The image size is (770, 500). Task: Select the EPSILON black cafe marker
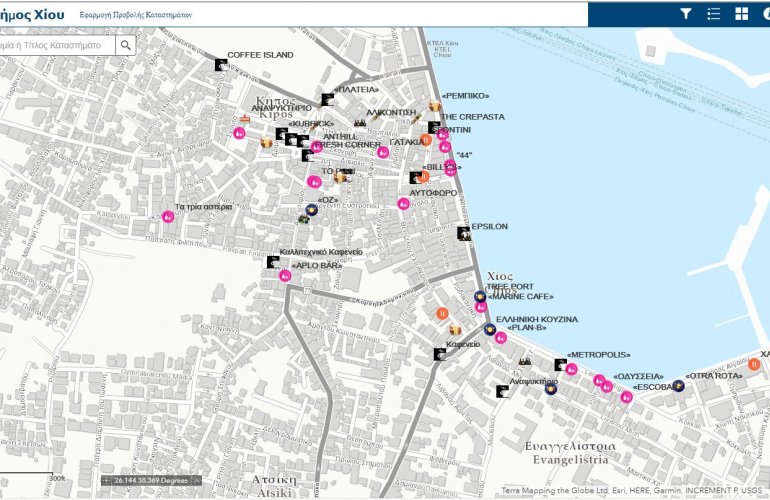click(x=464, y=233)
